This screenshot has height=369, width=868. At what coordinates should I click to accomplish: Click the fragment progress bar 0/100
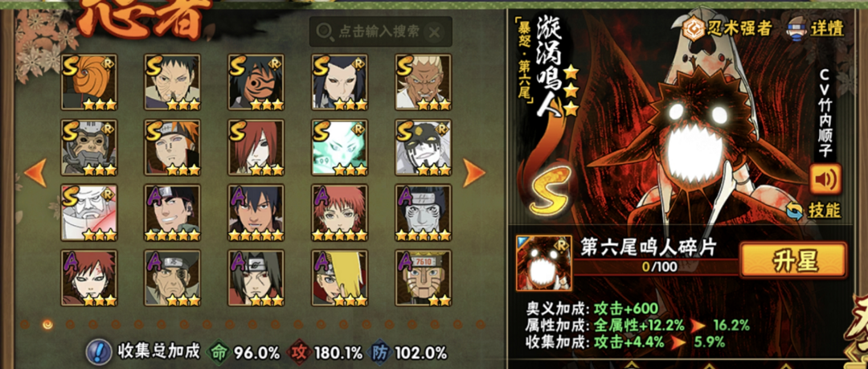pos(655,267)
